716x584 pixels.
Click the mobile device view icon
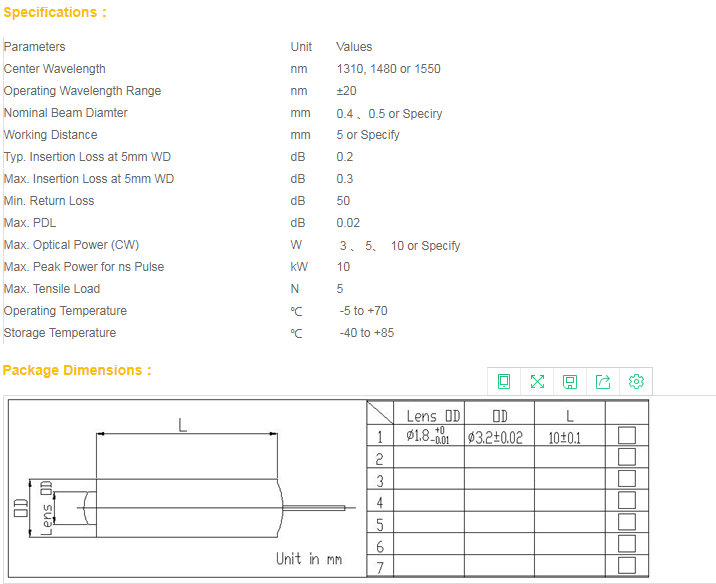tap(504, 381)
